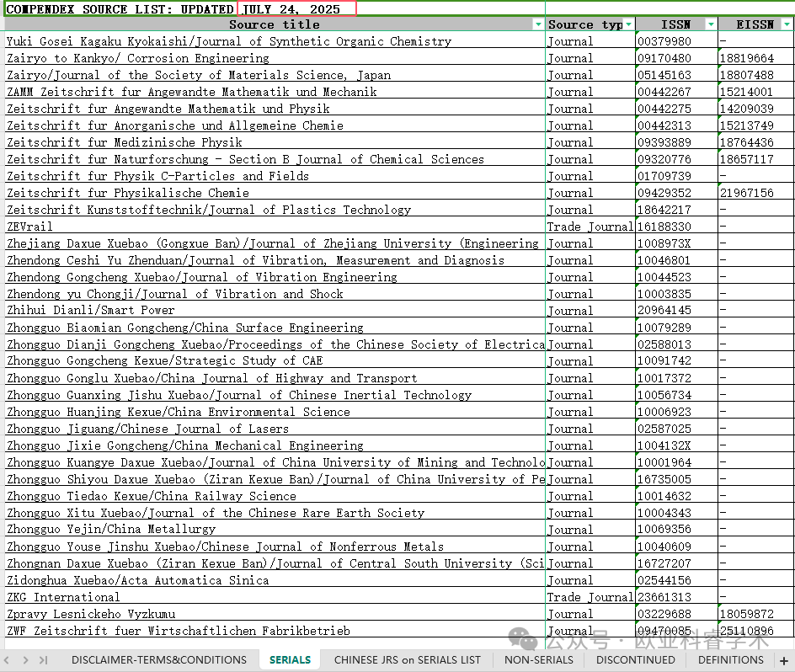This screenshot has width=795, height=672.
Task: Select Zhongguo Huanjing Kexue/China Environmental Science
Action: [x=275, y=411]
